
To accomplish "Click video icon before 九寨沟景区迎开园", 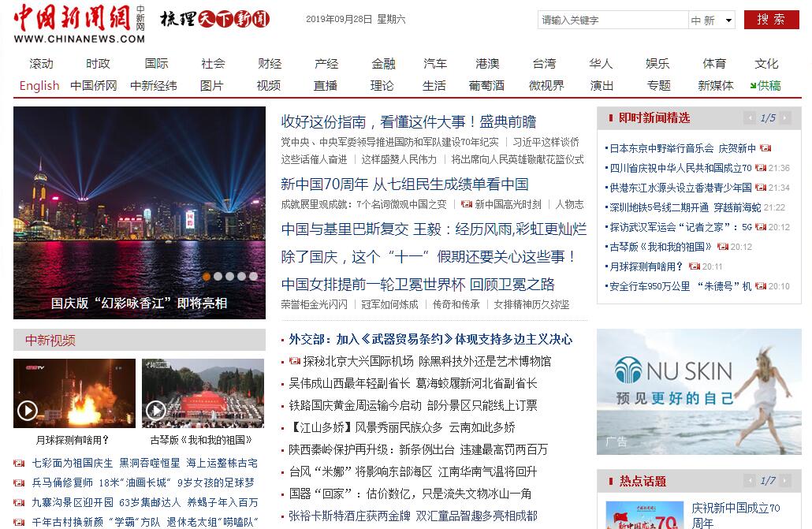I will (19, 502).
